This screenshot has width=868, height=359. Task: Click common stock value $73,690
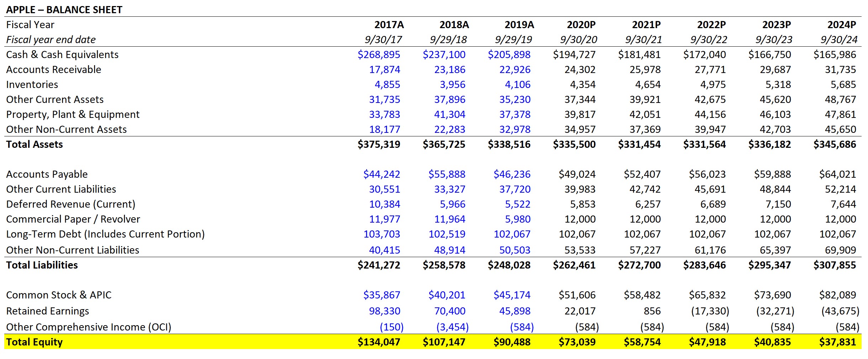772,295
